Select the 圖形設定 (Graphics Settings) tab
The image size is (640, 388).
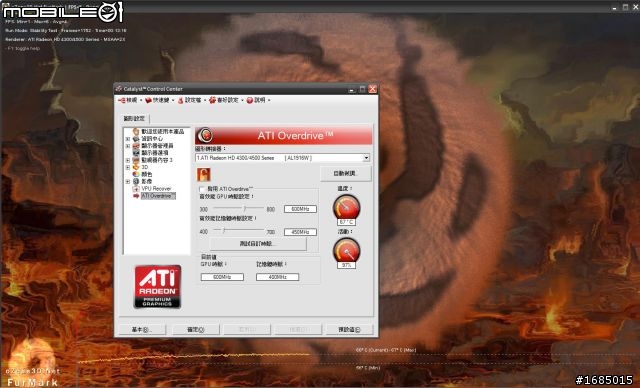pos(134,118)
